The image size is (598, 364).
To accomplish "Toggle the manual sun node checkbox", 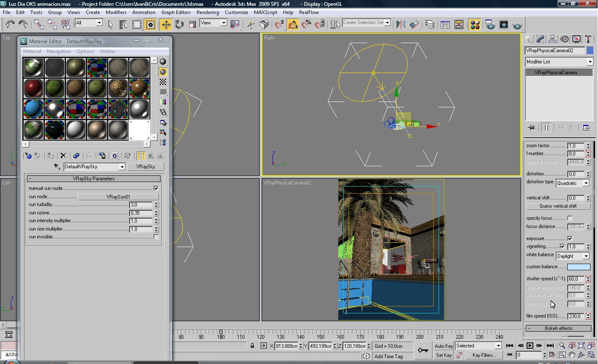I will click(156, 188).
